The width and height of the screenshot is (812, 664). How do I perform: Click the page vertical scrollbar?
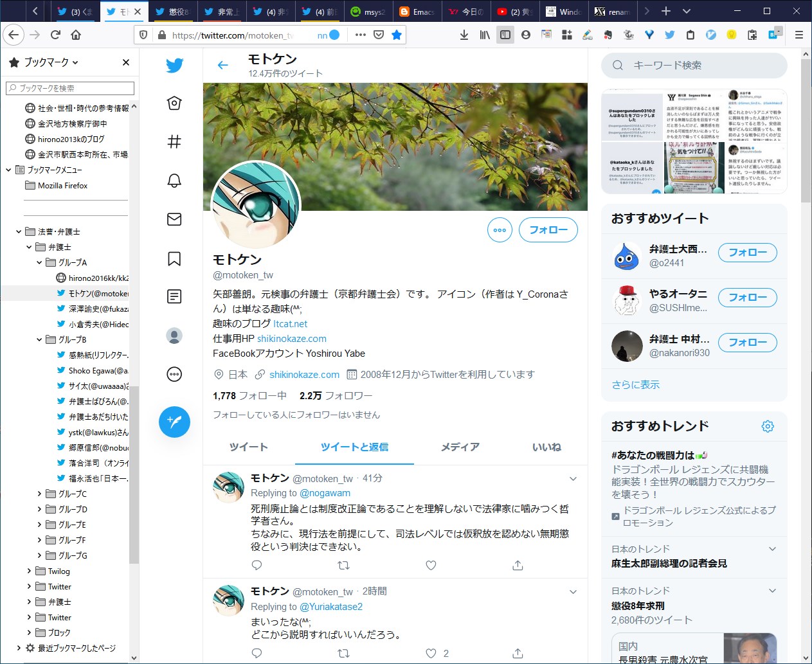click(x=806, y=130)
